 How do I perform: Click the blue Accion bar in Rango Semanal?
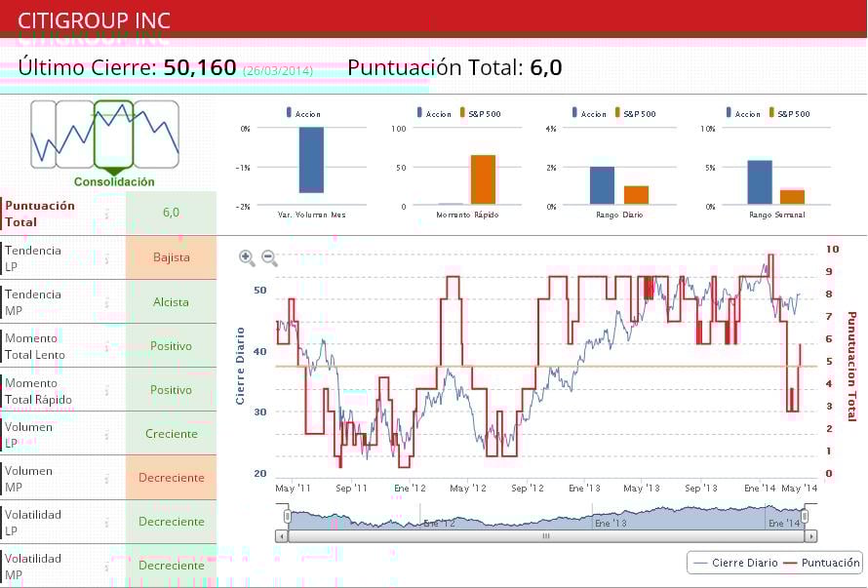point(760,182)
